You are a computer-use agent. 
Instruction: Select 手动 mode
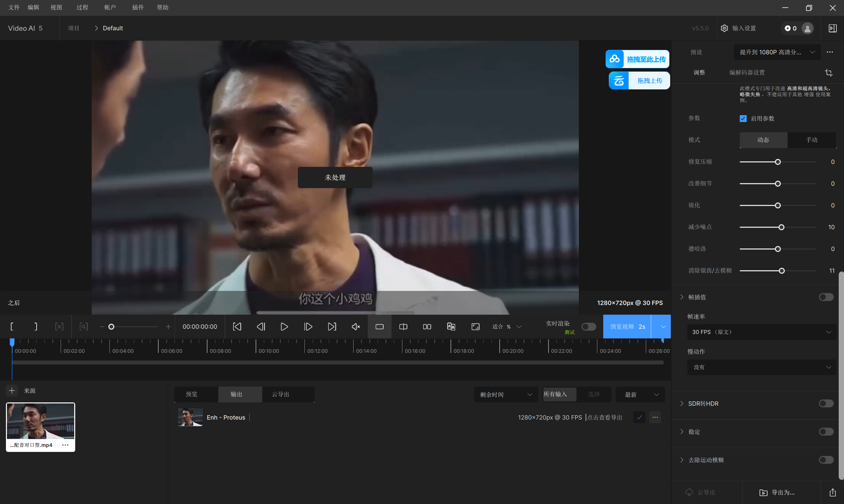coord(812,140)
